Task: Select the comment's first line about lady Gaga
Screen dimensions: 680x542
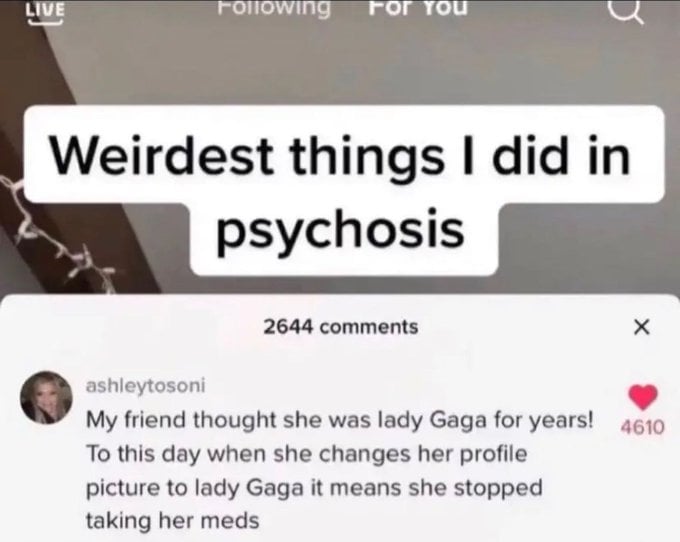Action: [340, 420]
